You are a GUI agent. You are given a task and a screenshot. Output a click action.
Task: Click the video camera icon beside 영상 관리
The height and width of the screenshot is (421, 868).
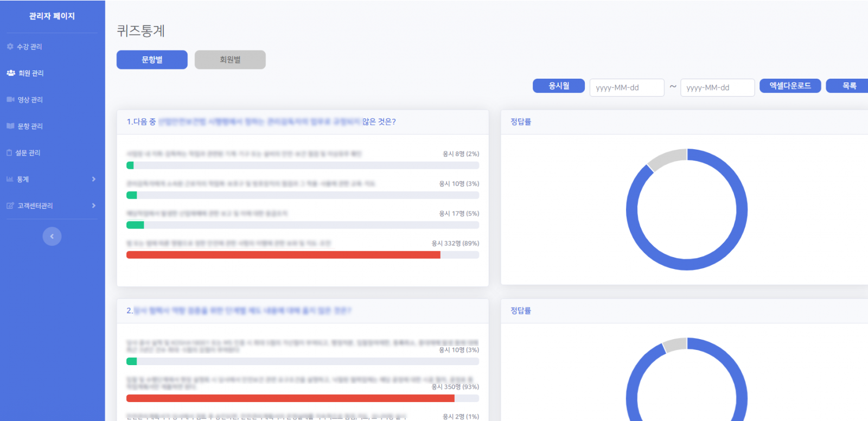[10, 99]
